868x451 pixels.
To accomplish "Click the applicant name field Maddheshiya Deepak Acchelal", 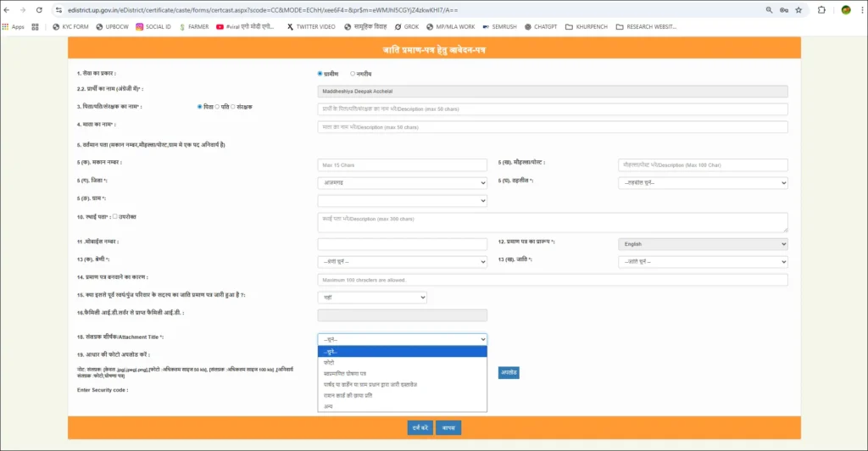I will [x=553, y=92].
